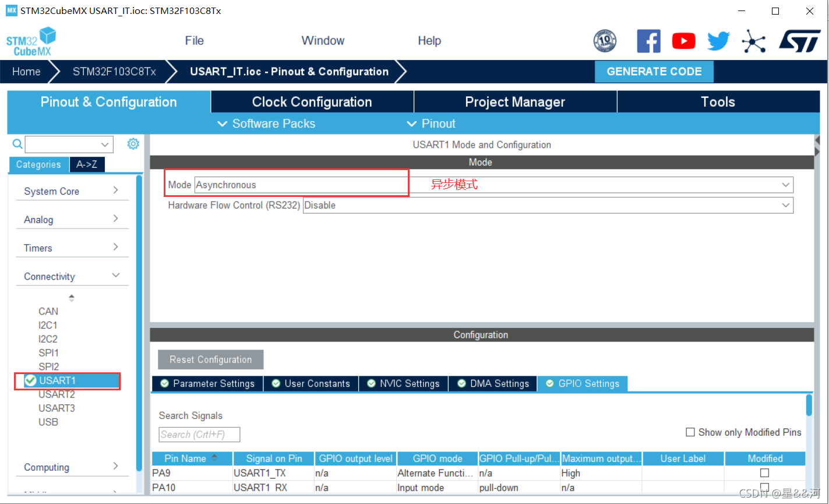Click the GENERATE CODE button
The height and width of the screenshot is (504, 829).
pos(654,72)
